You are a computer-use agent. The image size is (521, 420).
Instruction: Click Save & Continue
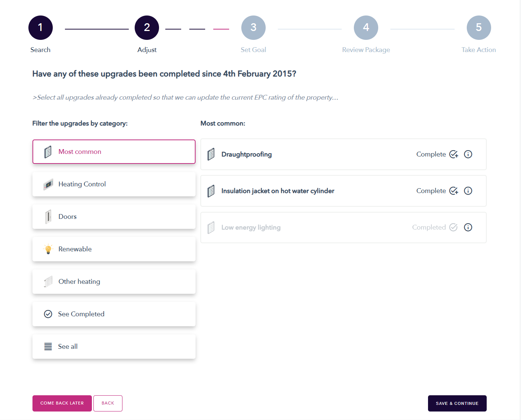[x=457, y=403]
